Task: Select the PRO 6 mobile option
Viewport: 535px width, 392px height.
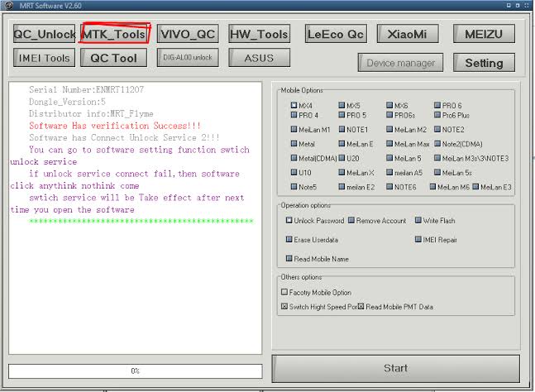Action: [x=437, y=105]
